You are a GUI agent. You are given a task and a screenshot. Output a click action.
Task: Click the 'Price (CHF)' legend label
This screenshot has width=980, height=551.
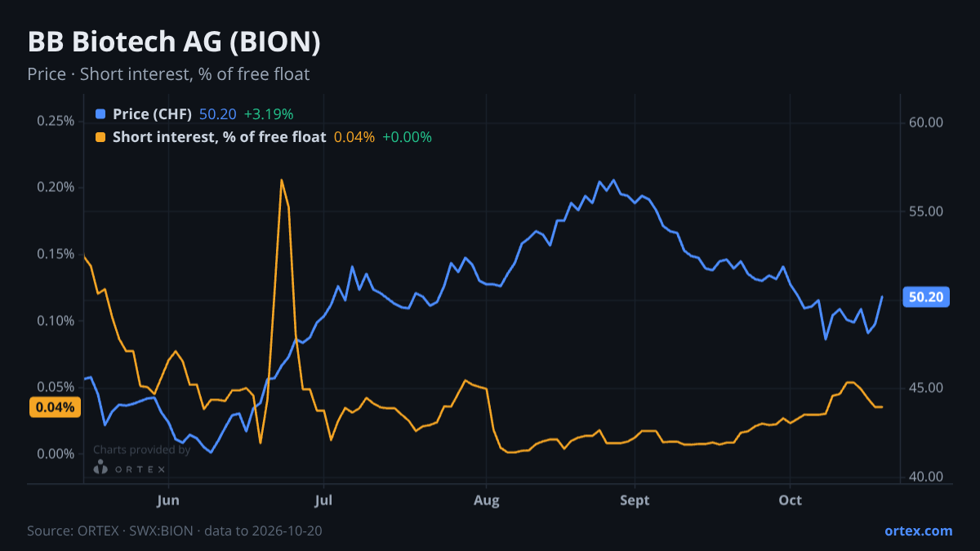coord(152,114)
